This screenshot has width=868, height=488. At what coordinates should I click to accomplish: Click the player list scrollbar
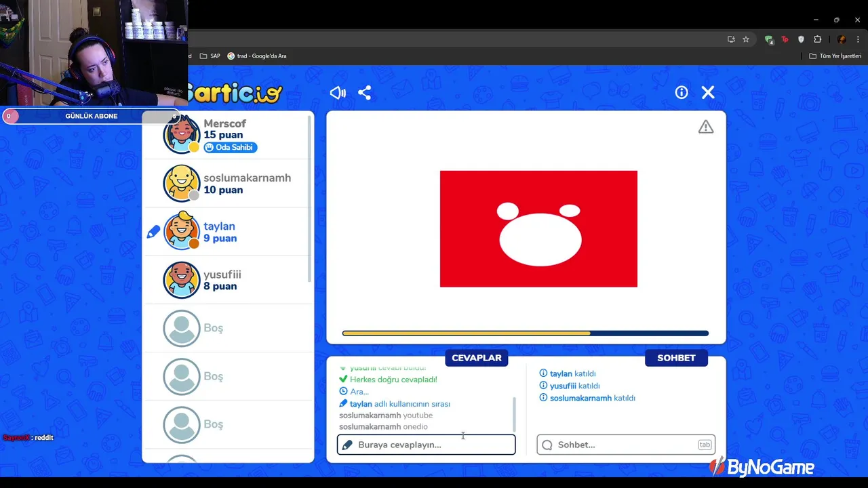pyautogui.click(x=311, y=199)
